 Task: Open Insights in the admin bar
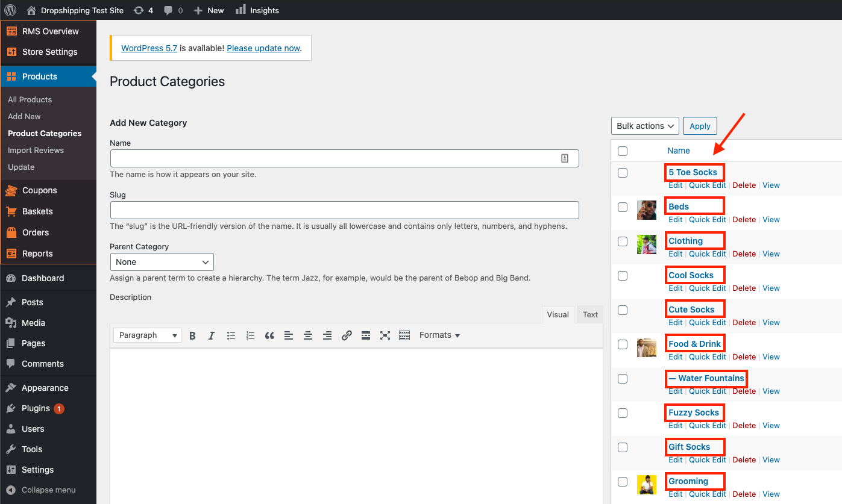tap(257, 10)
